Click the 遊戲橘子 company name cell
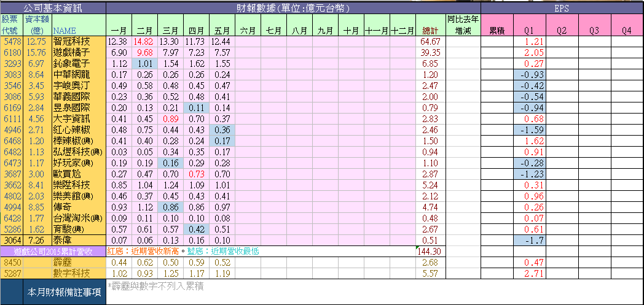The width and height of the screenshot is (644, 305). pyautogui.click(x=79, y=53)
